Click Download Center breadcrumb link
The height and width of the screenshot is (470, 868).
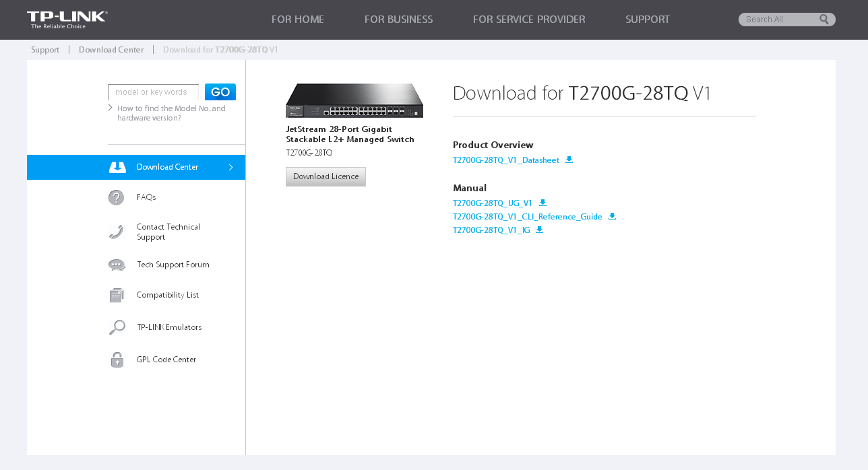click(x=111, y=50)
